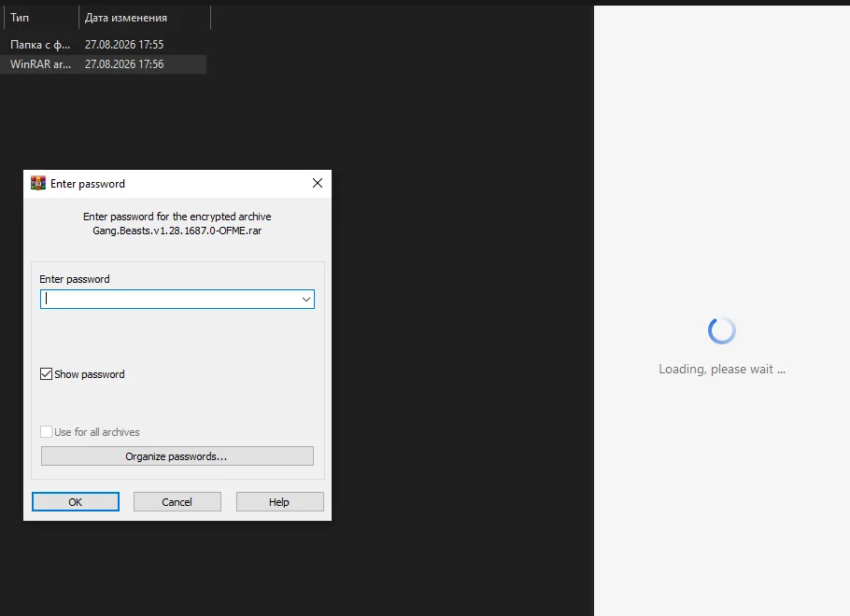Close the Enter password dialog

point(318,183)
